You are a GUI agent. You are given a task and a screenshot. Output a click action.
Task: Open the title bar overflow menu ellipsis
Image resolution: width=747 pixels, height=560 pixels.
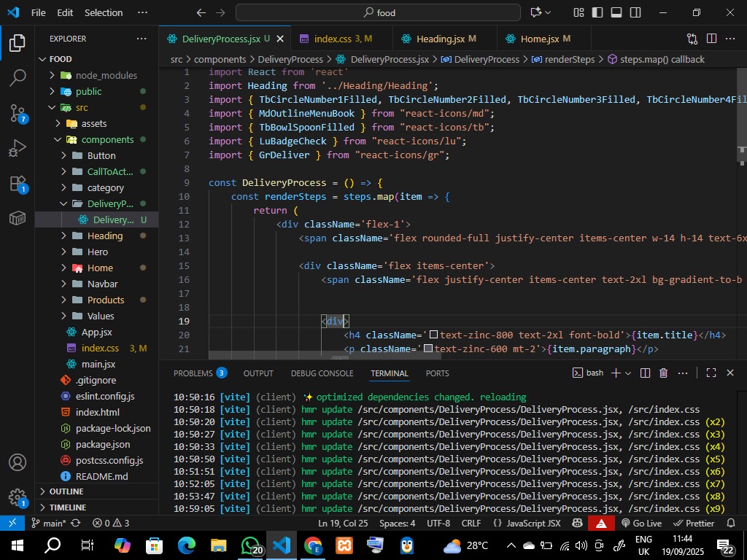[142, 13]
